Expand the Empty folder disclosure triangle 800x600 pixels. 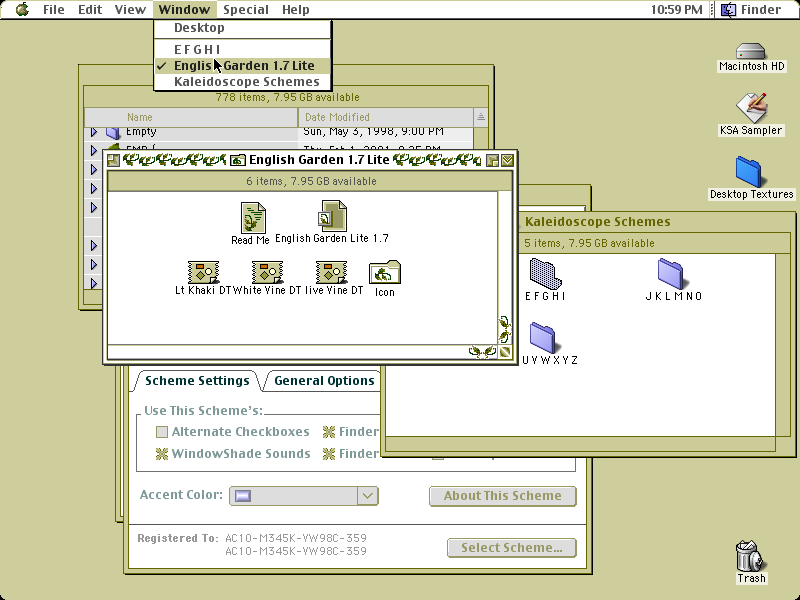pyautogui.click(x=94, y=132)
